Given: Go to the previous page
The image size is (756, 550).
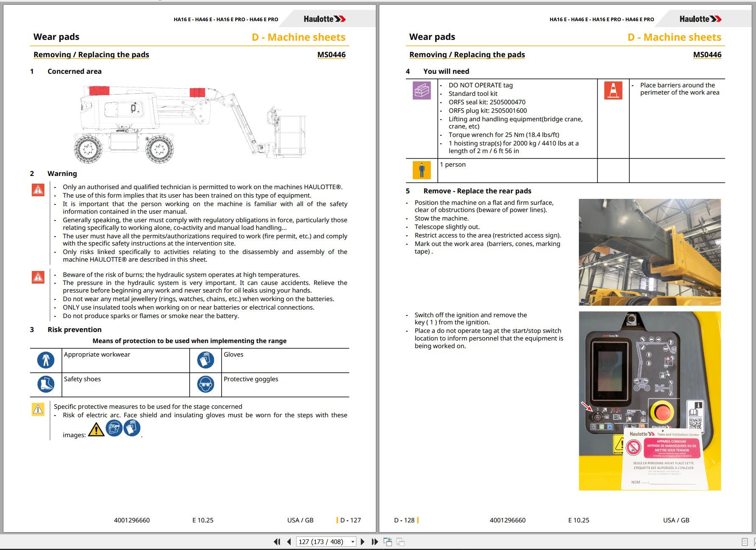Looking at the screenshot, I should click(x=289, y=542).
